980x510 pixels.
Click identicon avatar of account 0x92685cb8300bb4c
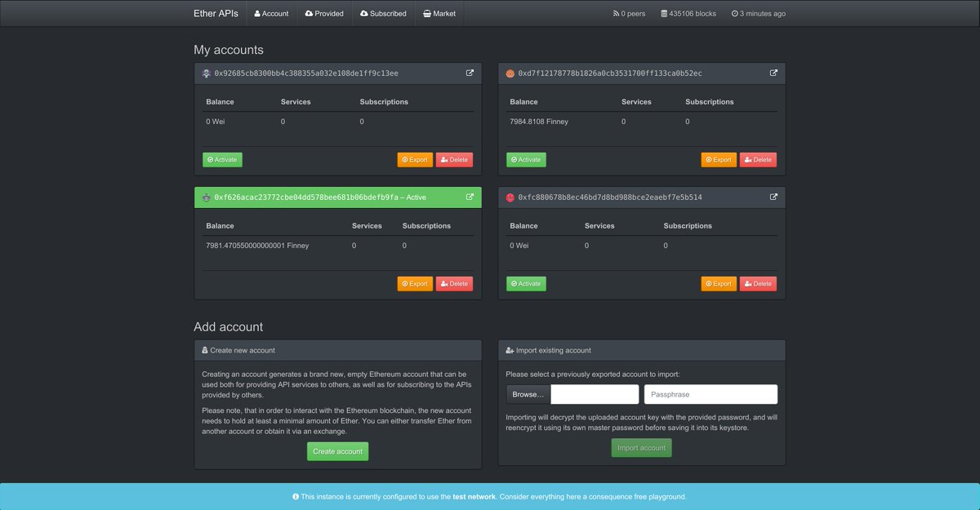[x=207, y=73]
